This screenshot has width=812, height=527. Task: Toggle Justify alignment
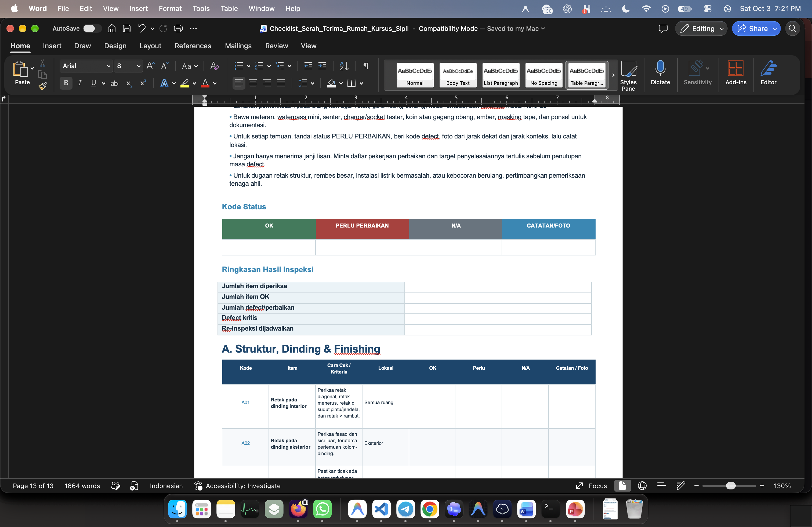tap(281, 83)
